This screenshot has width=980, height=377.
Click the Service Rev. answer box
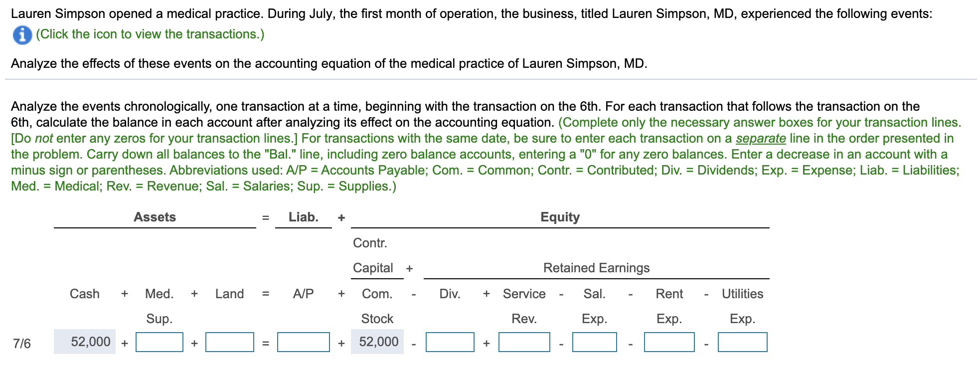click(523, 342)
